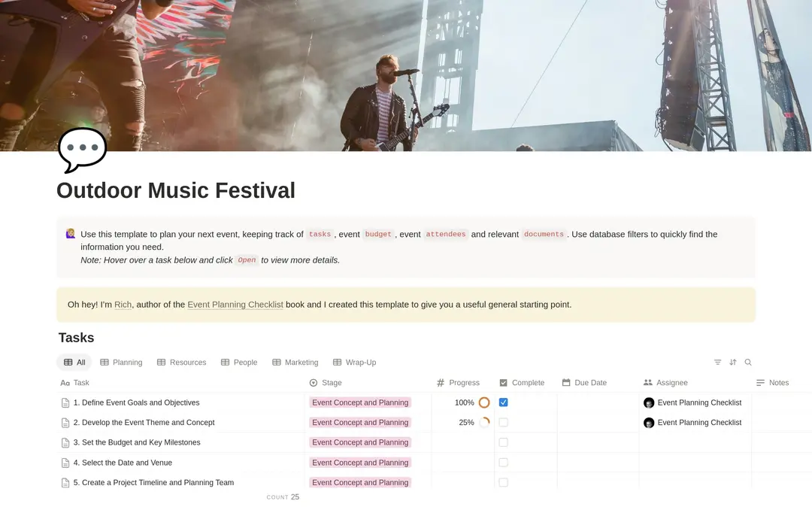Check Complete box for Set the Budget task
The image size is (812, 507).
[503, 442]
